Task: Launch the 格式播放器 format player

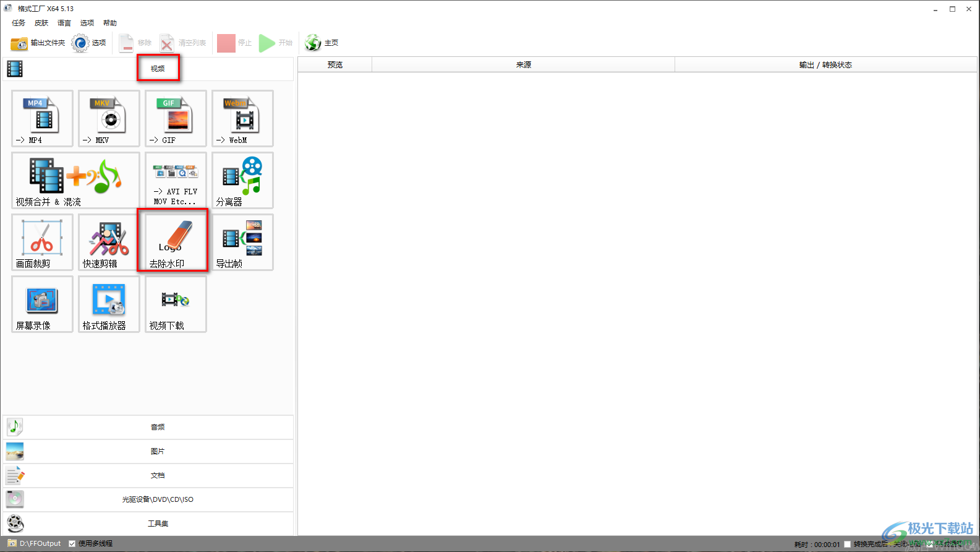Action: pyautogui.click(x=109, y=304)
